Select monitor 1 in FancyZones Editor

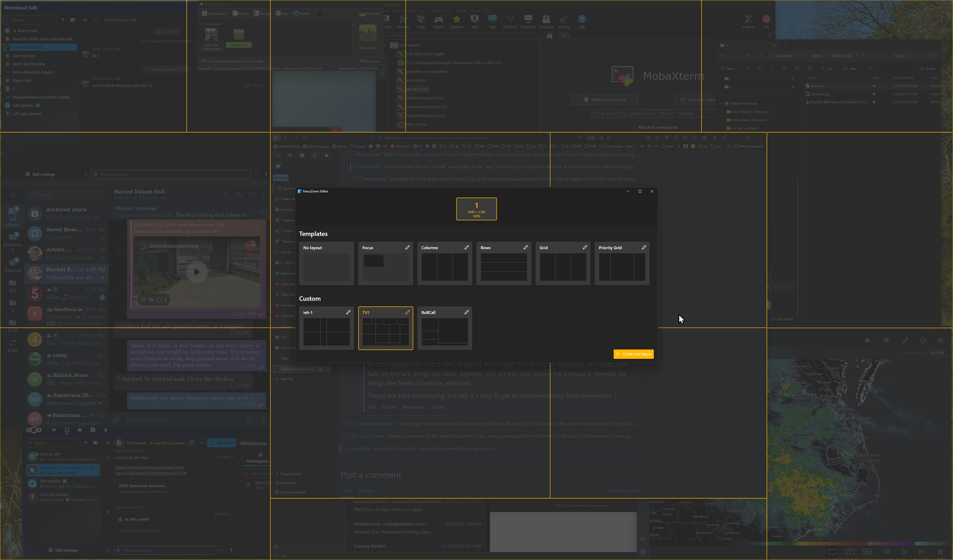pos(476,209)
